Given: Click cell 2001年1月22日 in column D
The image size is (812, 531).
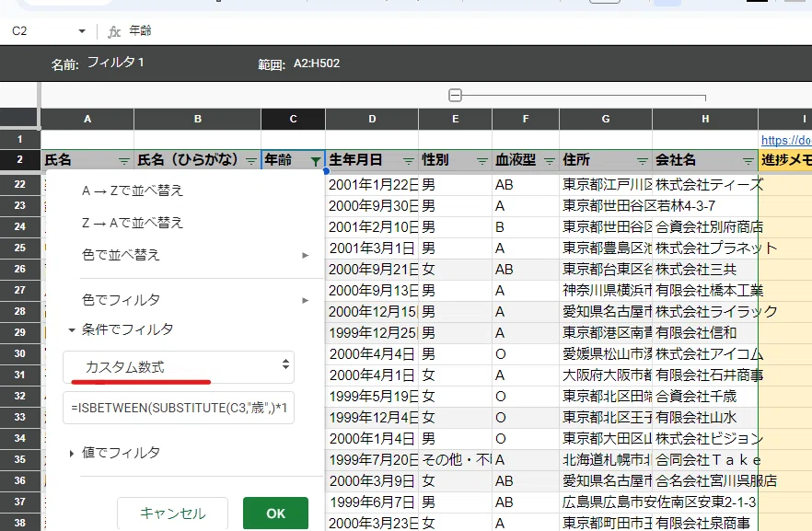Looking at the screenshot, I should point(372,185).
